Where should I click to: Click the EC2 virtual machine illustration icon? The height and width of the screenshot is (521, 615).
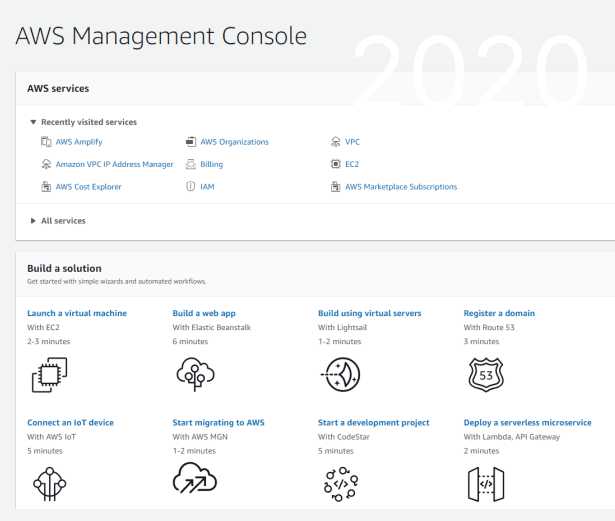point(49,375)
